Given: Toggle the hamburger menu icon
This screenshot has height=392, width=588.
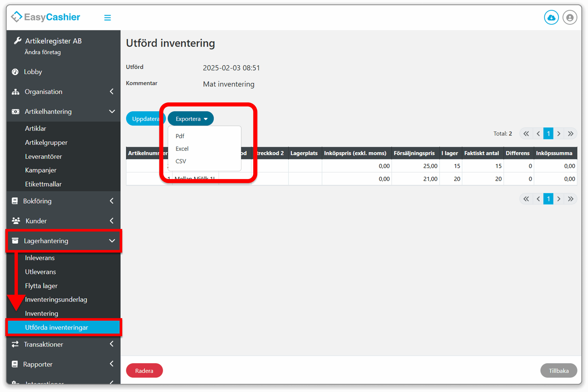Looking at the screenshot, I should [x=107, y=17].
